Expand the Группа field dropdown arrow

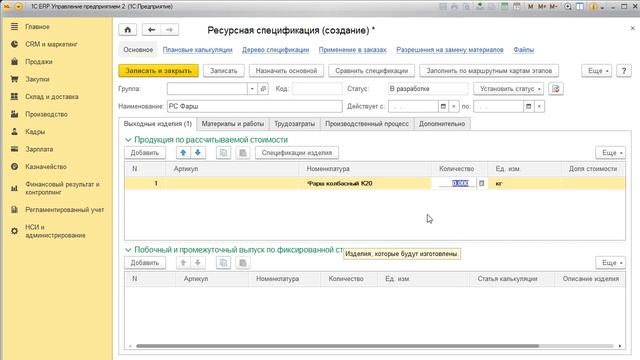click(252, 89)
